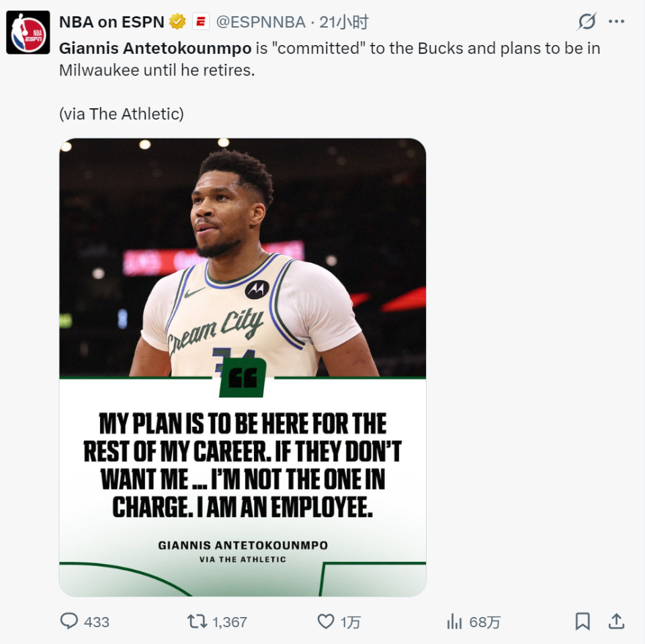The image size is (645, 644).
Task: Click the gold verified checkmark badge
Action: (177, 22)
